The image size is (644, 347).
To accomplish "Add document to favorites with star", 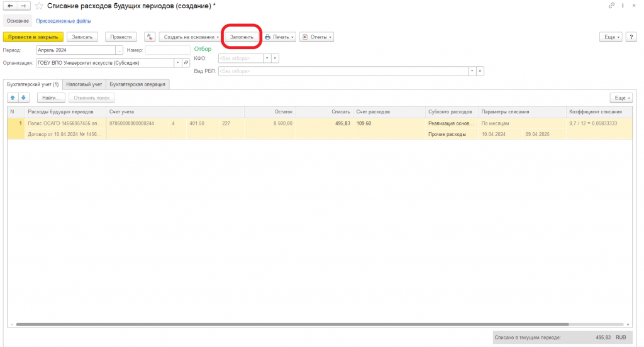I will click(x=39, y=6).
